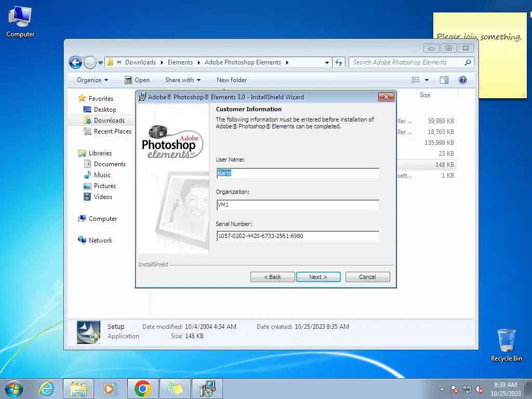Click the Serial Number input field

298,236
